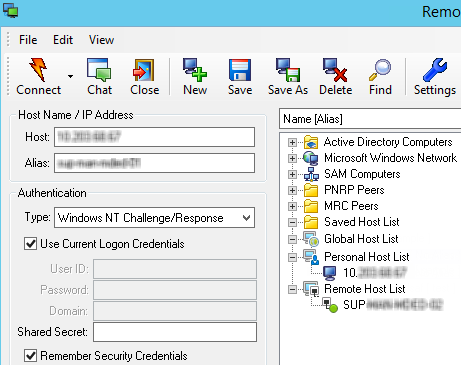Click the Close toolbar icon
The image size is (461, 365).
tap(144, 70)
